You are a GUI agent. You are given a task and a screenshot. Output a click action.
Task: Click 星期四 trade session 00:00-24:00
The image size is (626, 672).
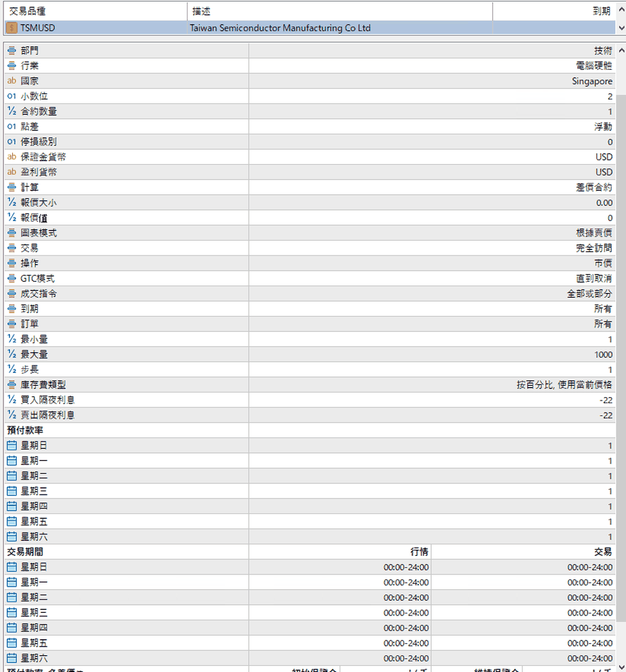click(x=590, y=628)
